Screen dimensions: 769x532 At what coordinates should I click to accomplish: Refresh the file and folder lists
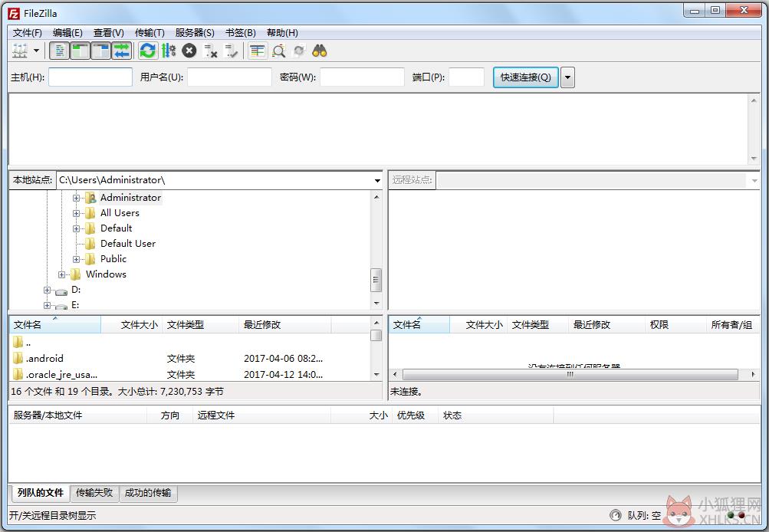coord(147,51)
